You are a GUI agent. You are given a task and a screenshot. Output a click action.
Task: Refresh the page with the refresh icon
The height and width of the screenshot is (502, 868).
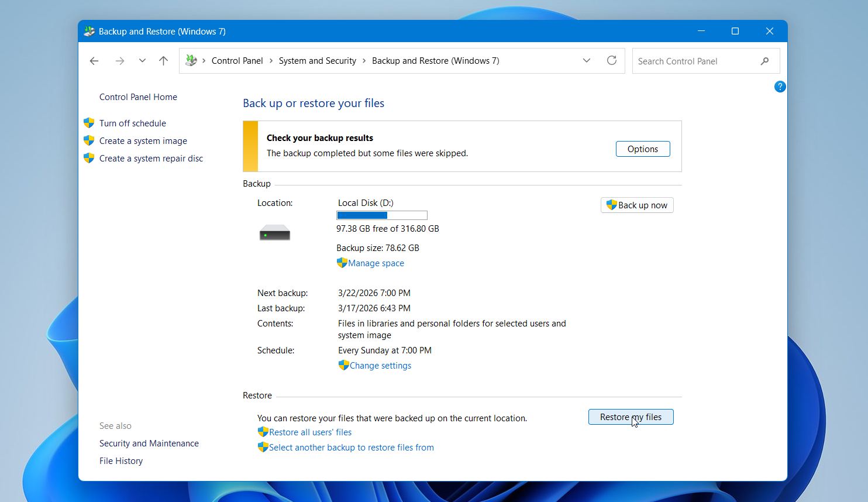611,60
